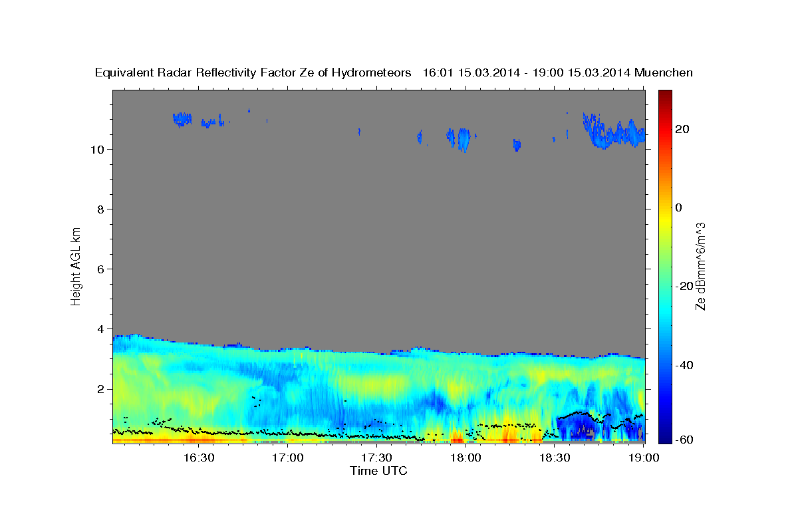Click the 17:00 time tick label
This screenshot has height=532, width=798.
pyautogui.click(x=287, y=457)
